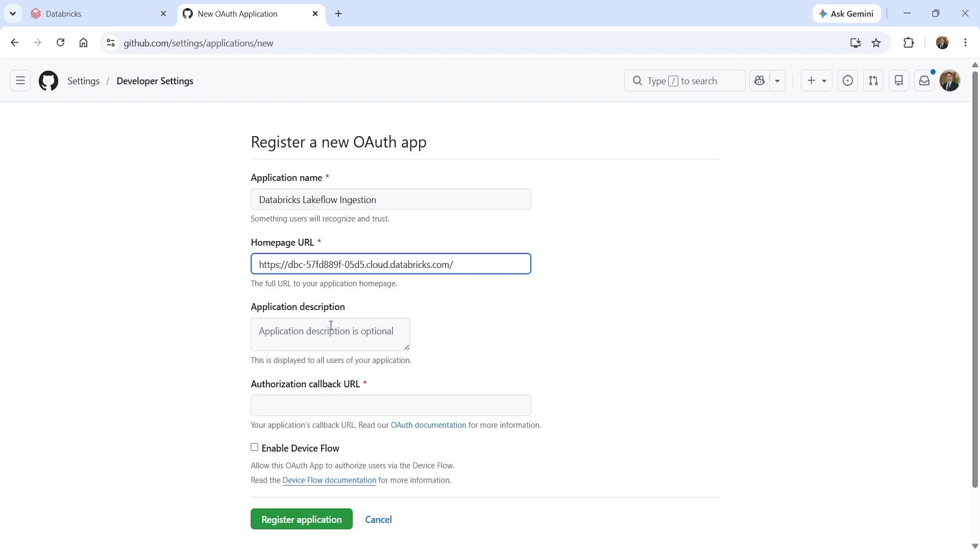The image size is (980, 551).
Task: Click the browser home icon
Action: [84, 43]
